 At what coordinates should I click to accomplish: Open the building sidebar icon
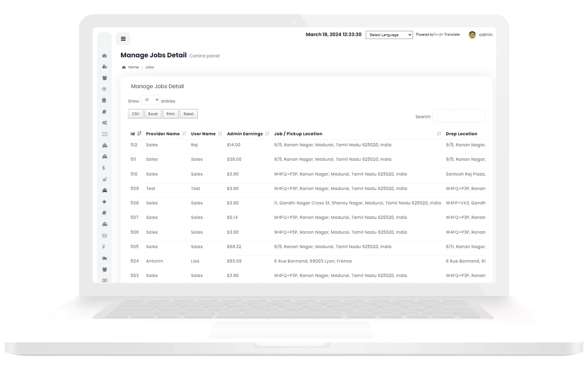(x=104, y=100)
